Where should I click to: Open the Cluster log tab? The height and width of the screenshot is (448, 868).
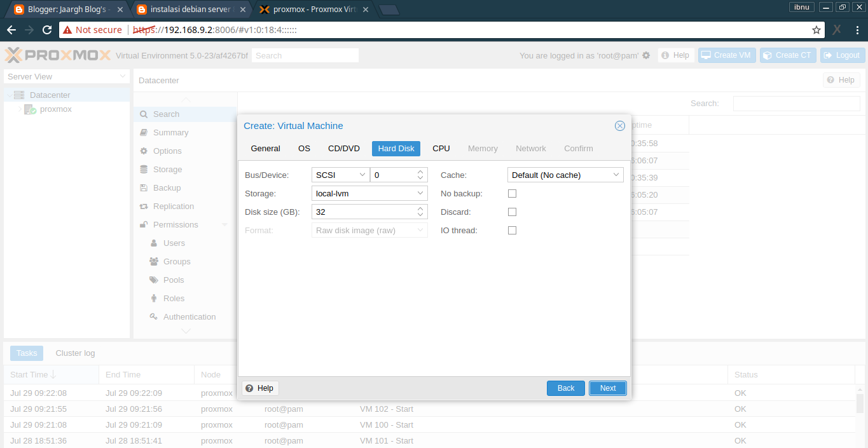(x=75, y=353)
